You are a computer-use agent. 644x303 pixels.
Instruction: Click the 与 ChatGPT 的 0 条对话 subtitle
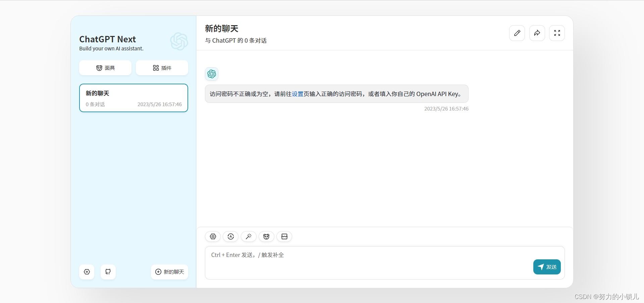(x=236, y=41)
